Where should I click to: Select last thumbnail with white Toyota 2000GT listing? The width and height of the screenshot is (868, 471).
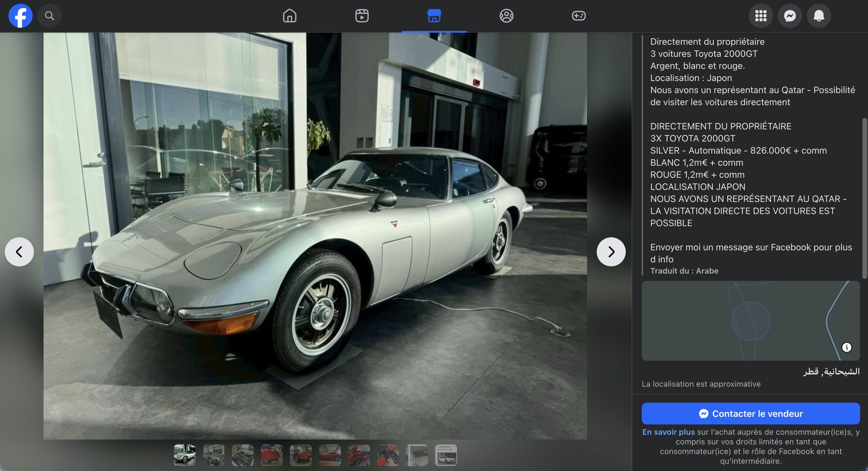pos(446,455)
